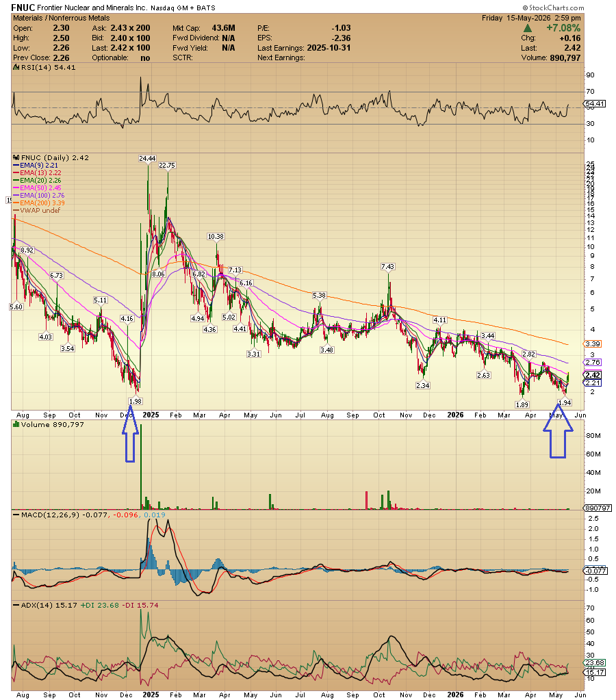Click the 23.68 green tag on ADX right axis
This screenshot has width=616, height=700.
(x=595, y=663)
